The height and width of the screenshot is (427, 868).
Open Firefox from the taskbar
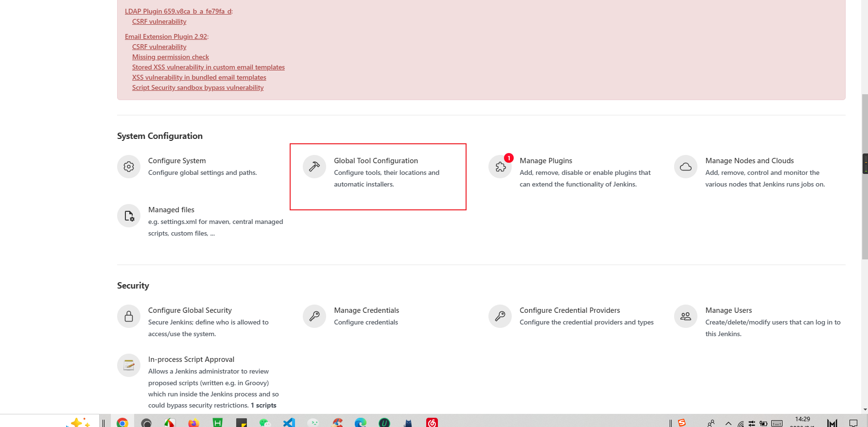(193, 423)
